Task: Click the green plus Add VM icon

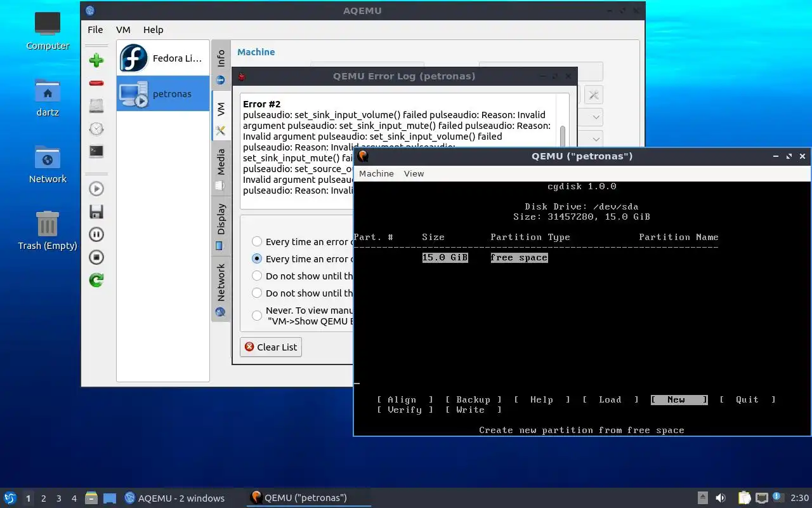Action: (96, 60)
